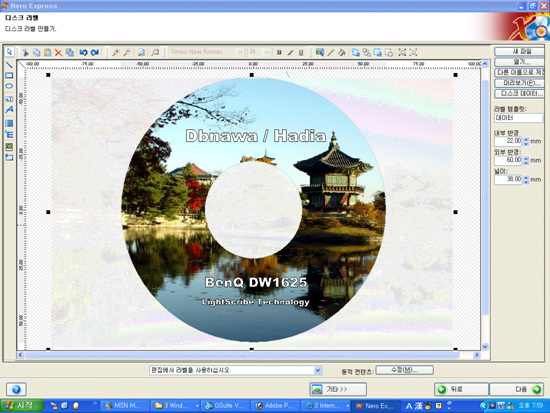Screen dimensions: 550x413
Task: Toggle Italic text formatting
Action: tap(290, 53)
